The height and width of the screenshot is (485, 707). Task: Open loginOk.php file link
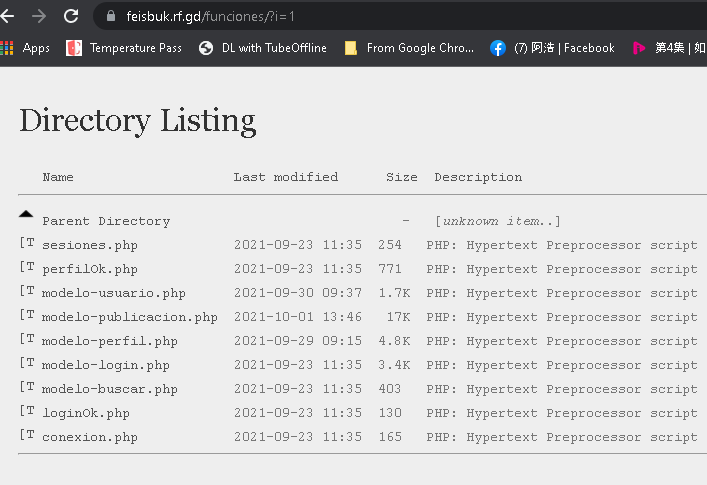(x=86, y=413)
